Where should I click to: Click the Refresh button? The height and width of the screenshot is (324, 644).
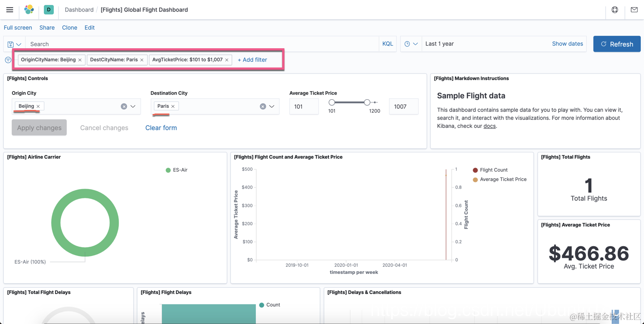617,44
